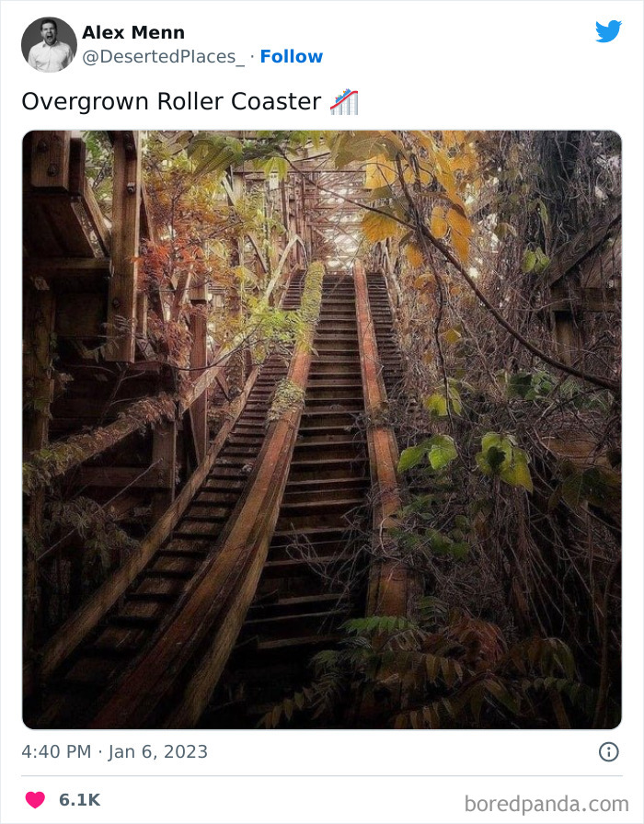Click Alex Menn's profile avatar
This screenshot has height=824, width=644.
pos(49,45)
